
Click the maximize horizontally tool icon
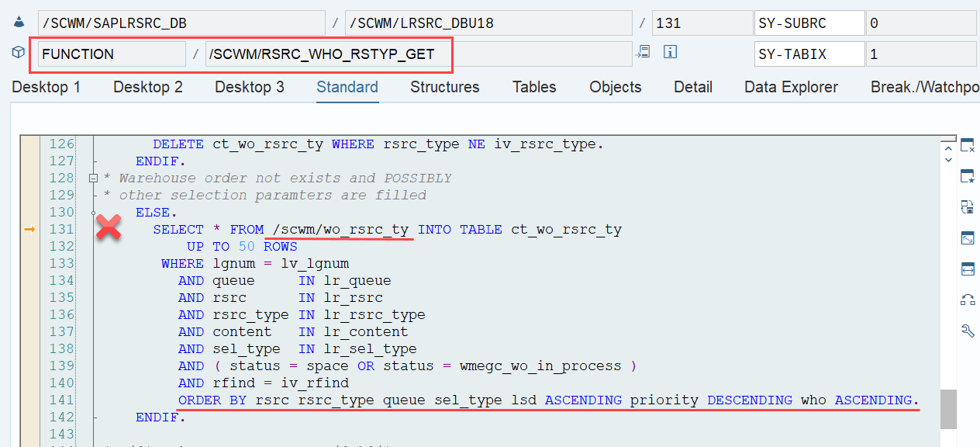968,269
